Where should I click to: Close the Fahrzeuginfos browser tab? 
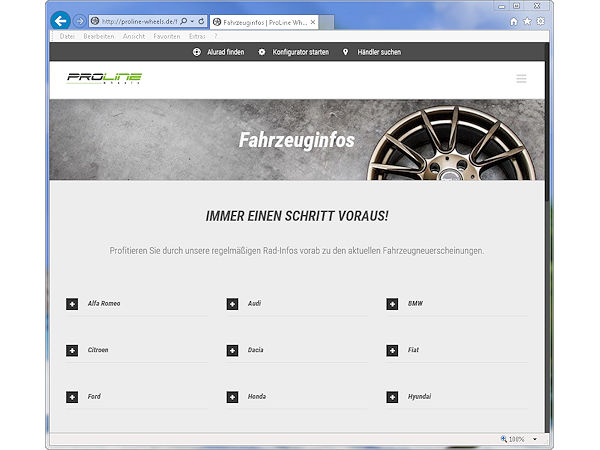click(313, 22)
